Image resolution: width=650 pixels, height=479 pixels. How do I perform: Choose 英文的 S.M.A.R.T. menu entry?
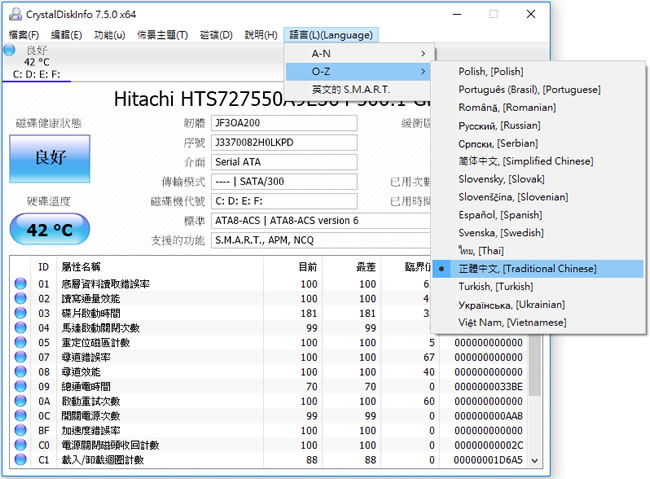point(359,89)
